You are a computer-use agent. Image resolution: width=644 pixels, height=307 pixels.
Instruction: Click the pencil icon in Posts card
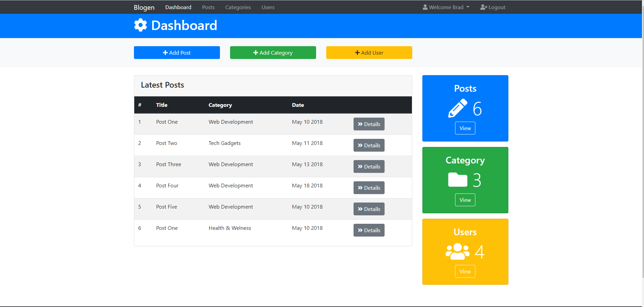click(x=457, y=109)
